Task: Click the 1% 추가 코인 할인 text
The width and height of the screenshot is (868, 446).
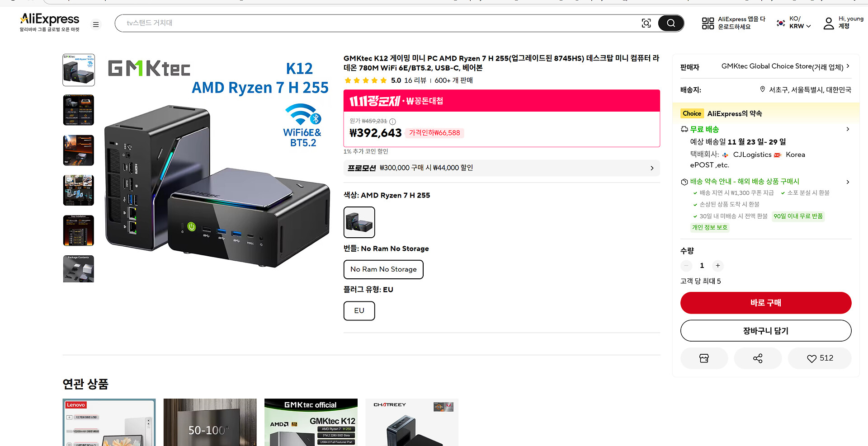Action: (366, 151)
